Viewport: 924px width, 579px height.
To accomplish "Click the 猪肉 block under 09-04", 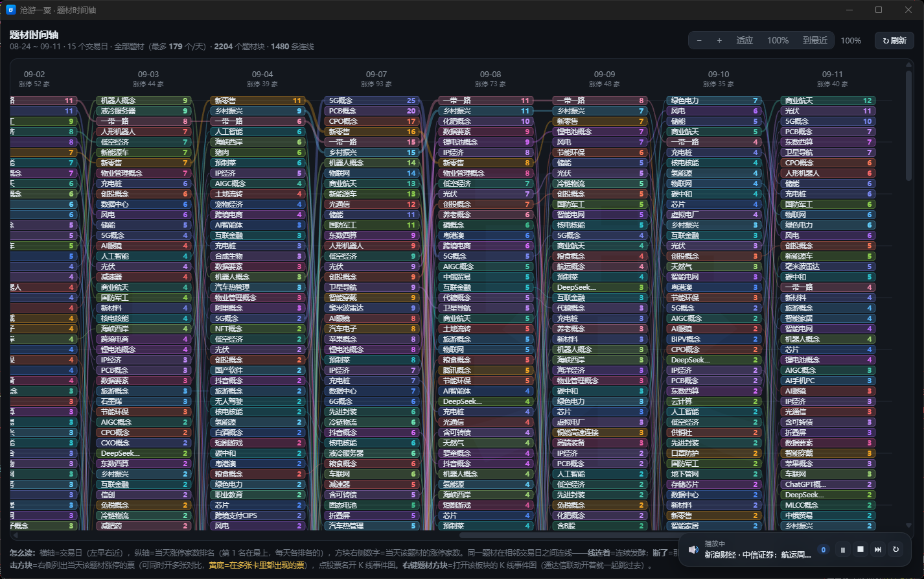I will (x=258, y=152).
